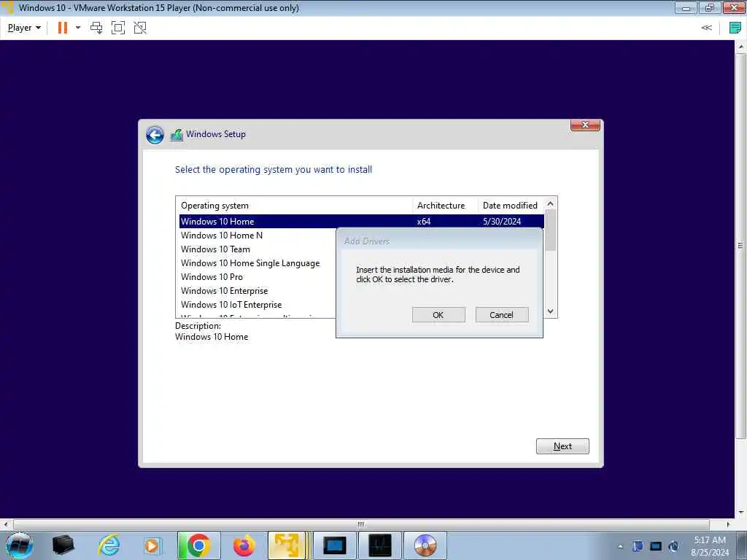Open the volume tray icon
The width and height of the screenshot is (747, 560).
coord(673,546)
